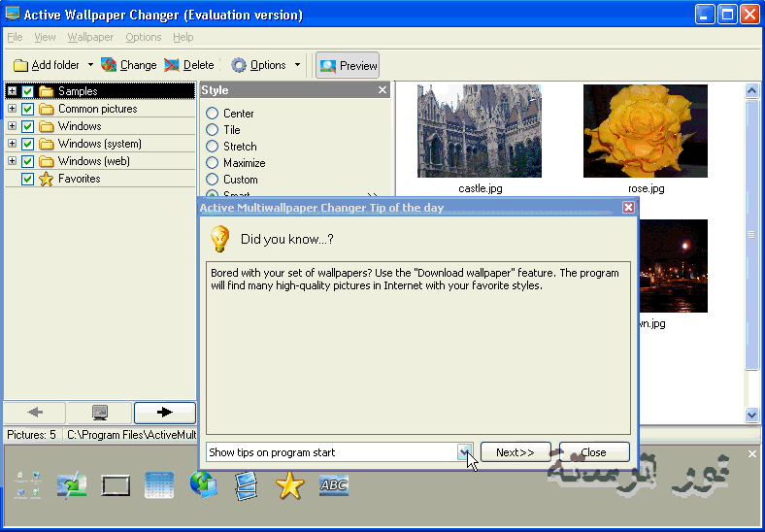Select the Center style radio button

click(x=212, y=114)
